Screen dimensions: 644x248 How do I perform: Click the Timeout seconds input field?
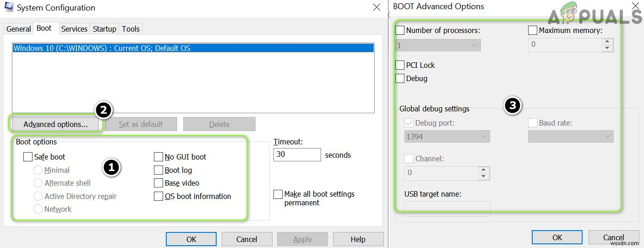(x=297, y=154)
